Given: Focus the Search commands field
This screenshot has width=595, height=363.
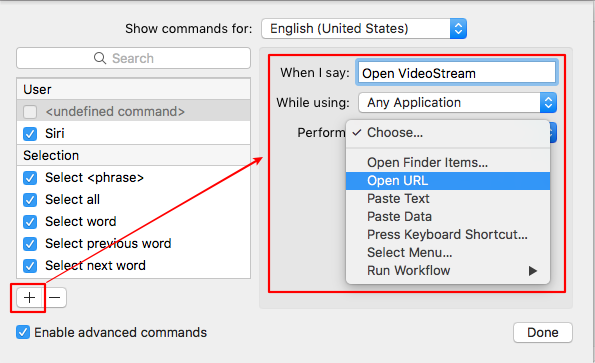Looking at the screenshot, I should (133, 58).
